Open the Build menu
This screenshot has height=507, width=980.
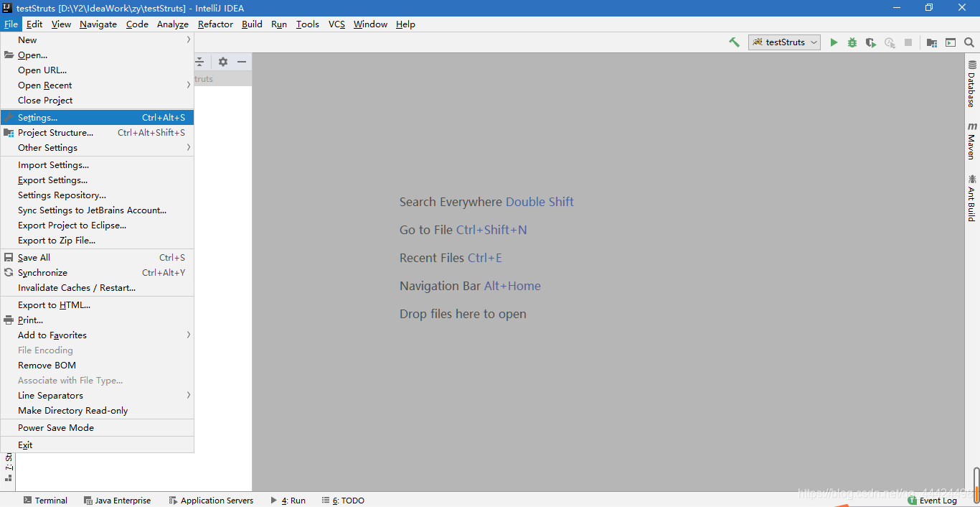[252, 24]
